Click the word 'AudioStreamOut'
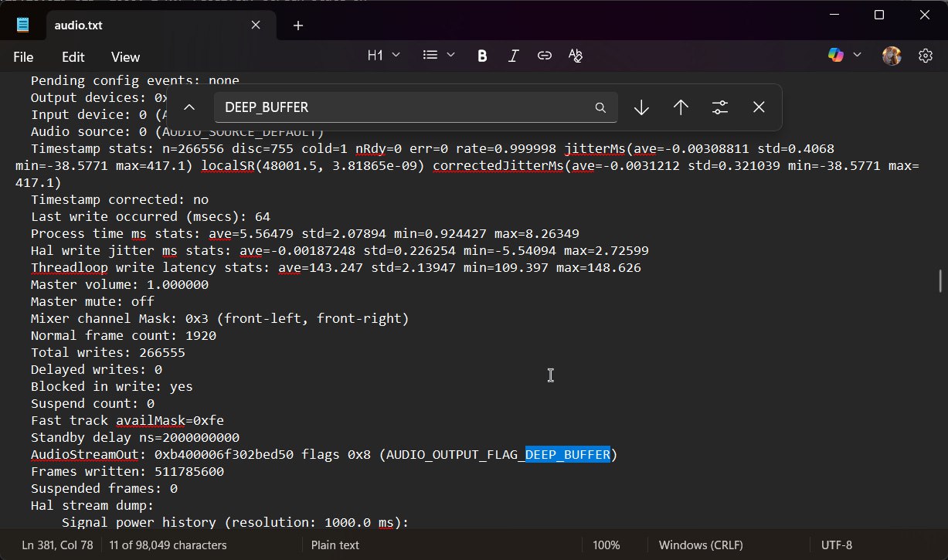The width and height of the screenshot is (948, 560). [x=85, y=454]
